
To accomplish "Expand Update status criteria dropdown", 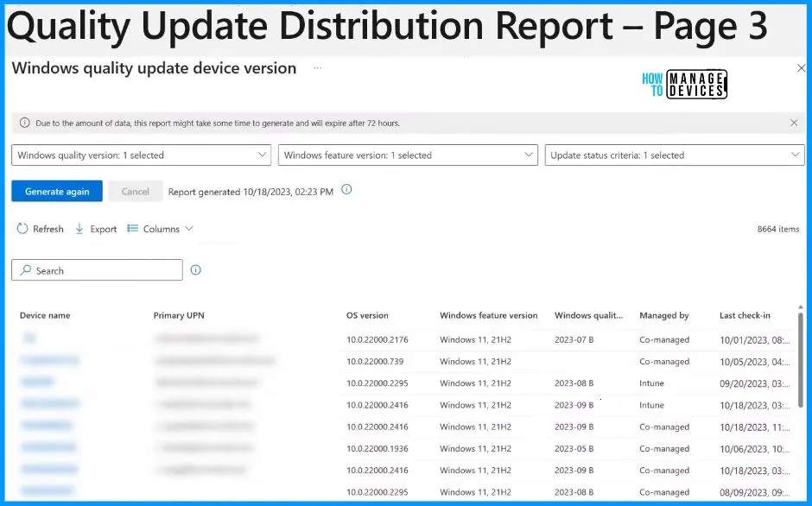I will 675,155.
